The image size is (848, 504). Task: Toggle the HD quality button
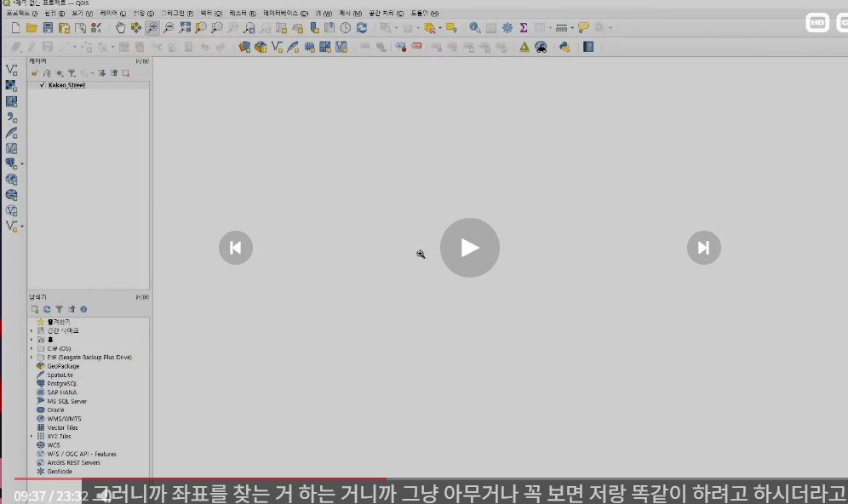coord(817,23)
